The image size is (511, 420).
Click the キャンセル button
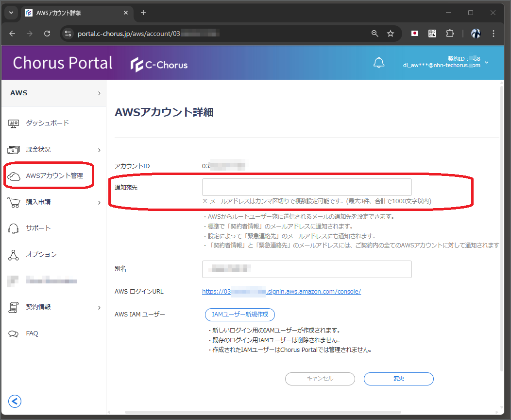click(x=320, y=379)
